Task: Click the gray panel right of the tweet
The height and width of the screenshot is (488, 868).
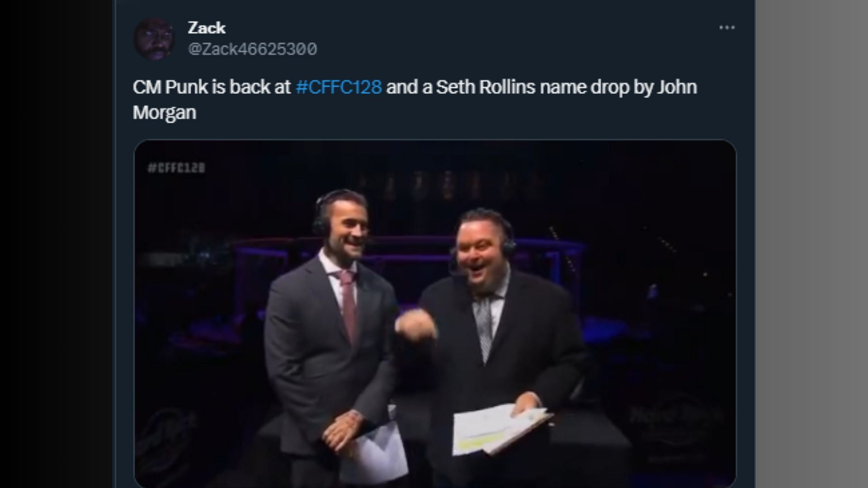Action: [811, 244]
